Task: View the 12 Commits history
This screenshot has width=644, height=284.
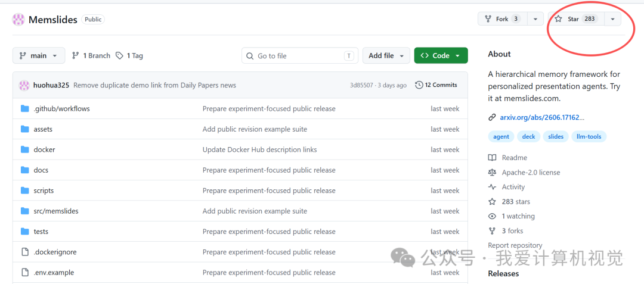Action: coord(436,85)
